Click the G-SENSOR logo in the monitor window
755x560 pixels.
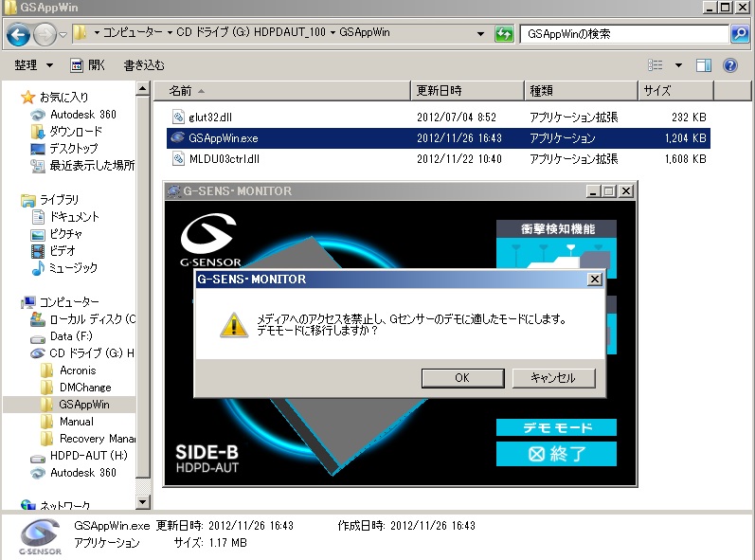click(x=210, y=240)
